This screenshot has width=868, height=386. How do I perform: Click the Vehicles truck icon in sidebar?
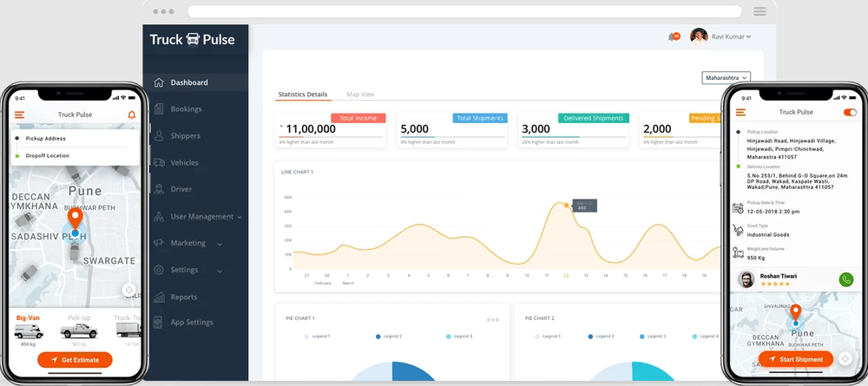point(159,162)
